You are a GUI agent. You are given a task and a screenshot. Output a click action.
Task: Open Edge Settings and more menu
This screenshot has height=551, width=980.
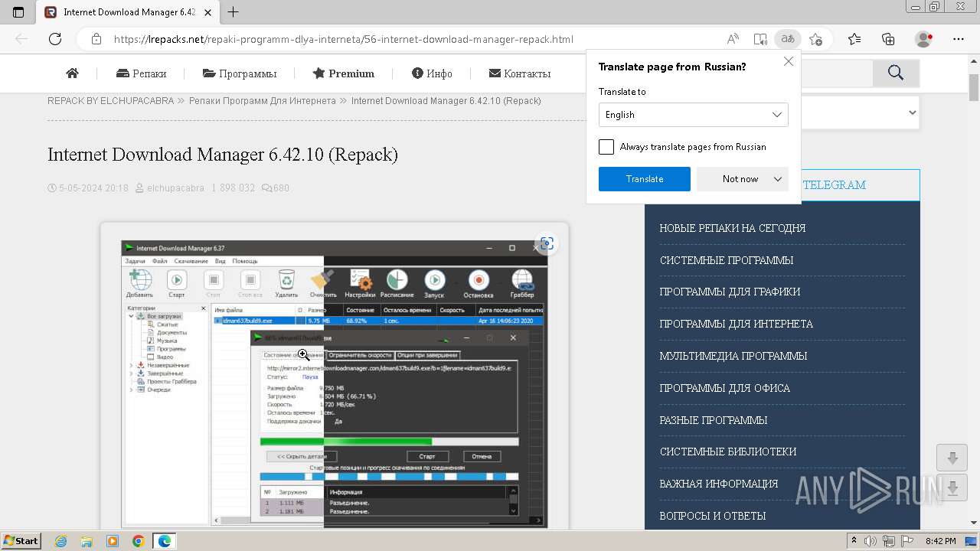coord(959,39)
